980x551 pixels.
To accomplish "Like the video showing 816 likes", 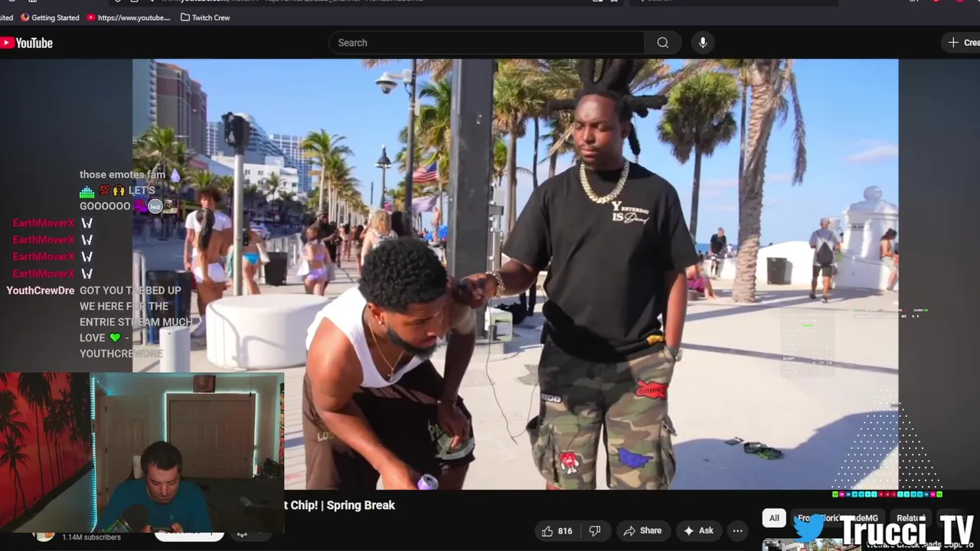I will click(x=557, y=530).
